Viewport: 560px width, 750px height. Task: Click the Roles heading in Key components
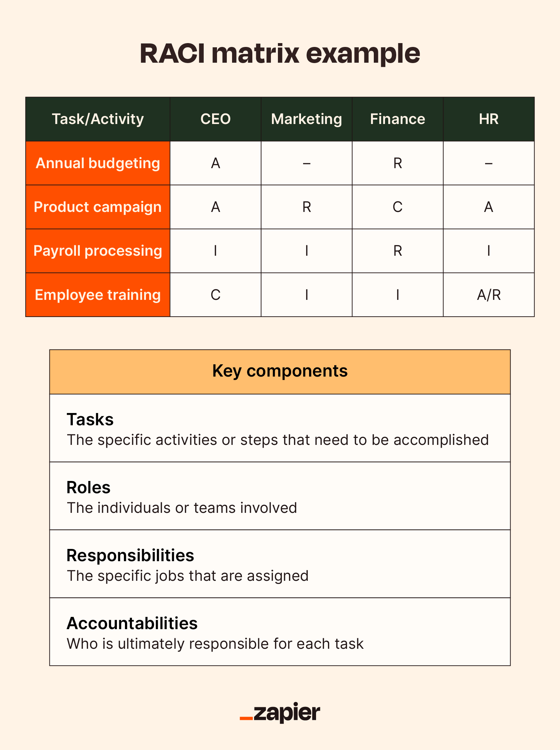[89, 487]
